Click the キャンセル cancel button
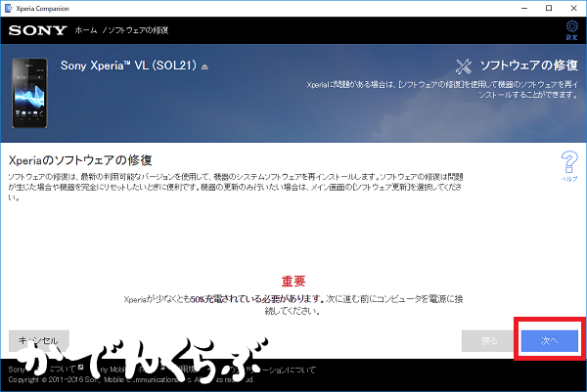The height and width of the screenshot is (392, 587). [39, 340]
